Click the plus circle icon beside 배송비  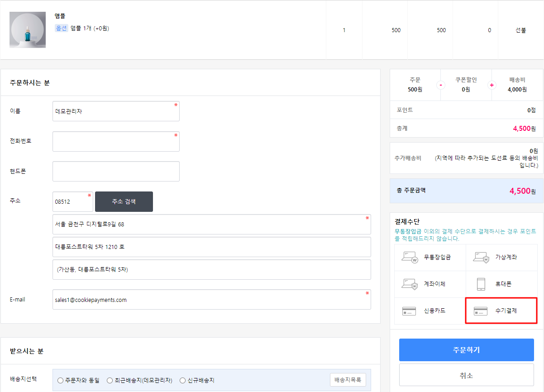[x=492, y=85]
